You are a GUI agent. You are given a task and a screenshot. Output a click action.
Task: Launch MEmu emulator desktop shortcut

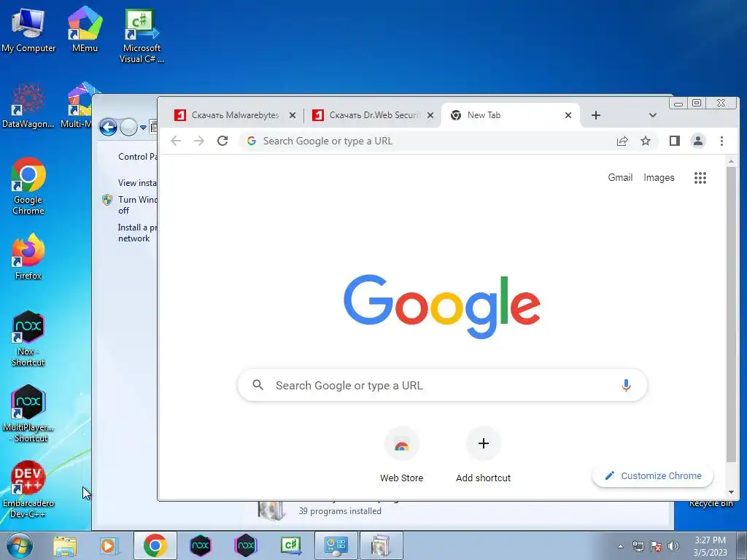tap(85, 30)
